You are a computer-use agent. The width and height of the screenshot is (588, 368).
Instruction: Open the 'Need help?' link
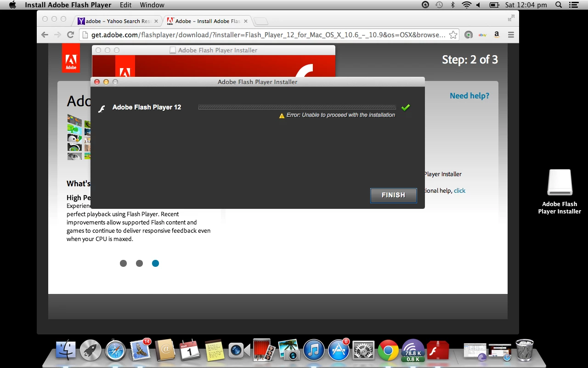point(469,96)
